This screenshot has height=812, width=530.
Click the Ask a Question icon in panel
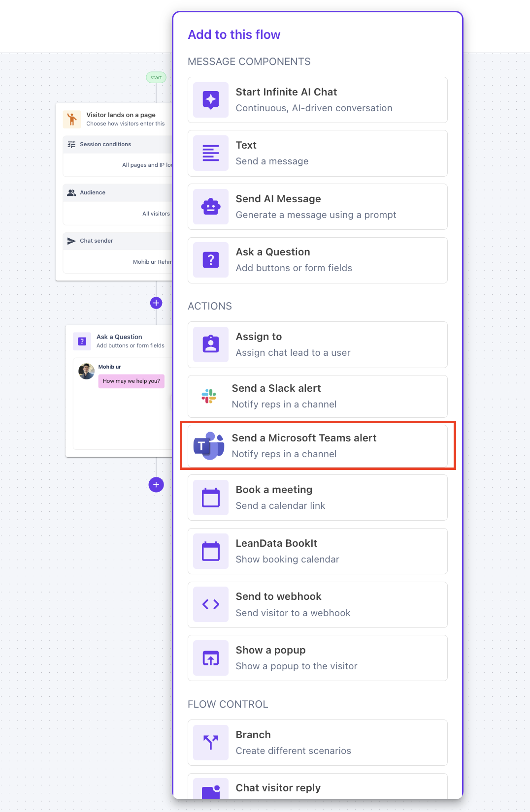point(211,260)
